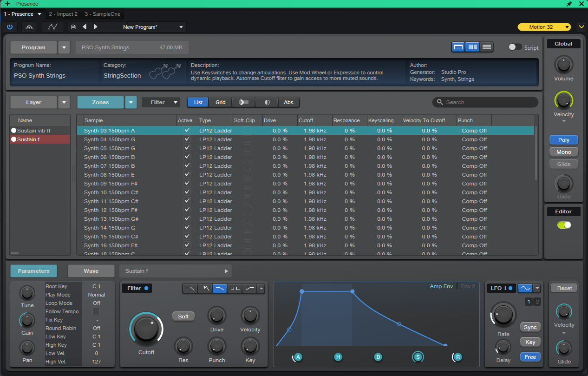Image resolution: width=588 pixels, height=376 pixels.
Task: Switch to the 2 - Impact 2 tab
Action: [63, 14]
